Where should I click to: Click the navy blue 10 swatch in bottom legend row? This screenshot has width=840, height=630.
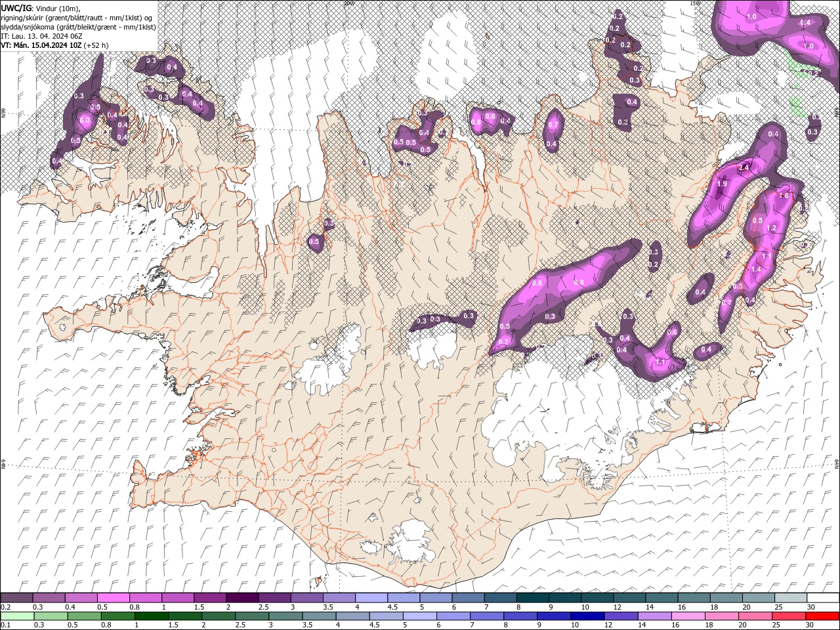[587, 616]
